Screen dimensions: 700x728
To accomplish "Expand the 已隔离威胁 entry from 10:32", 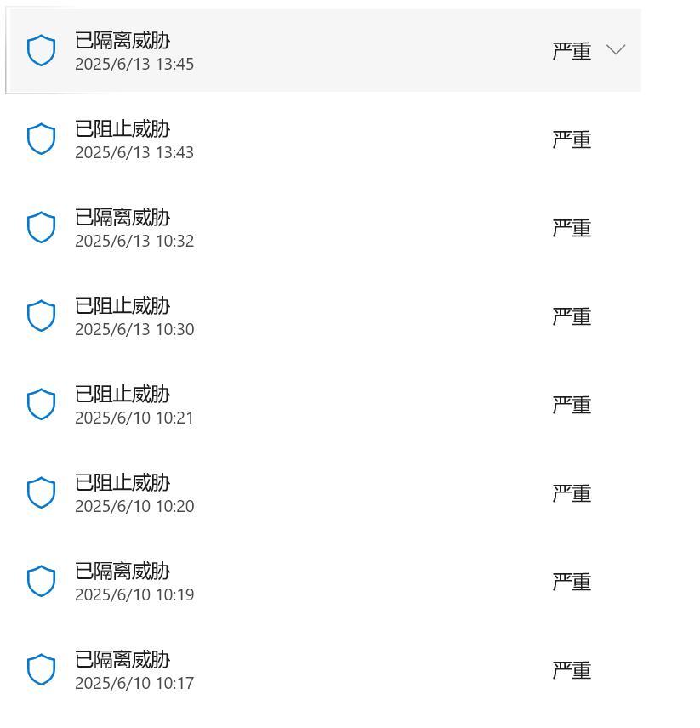I will [x=122, y=218].
